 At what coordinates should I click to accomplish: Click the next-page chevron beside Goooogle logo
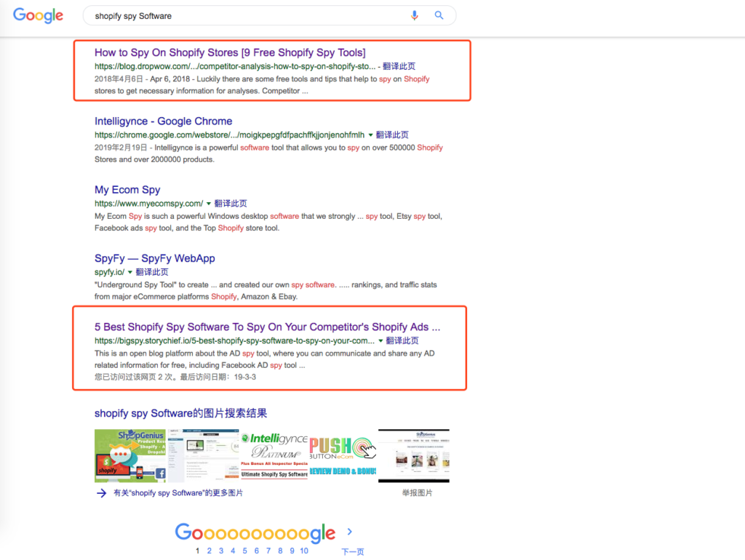tap(350, 532)
